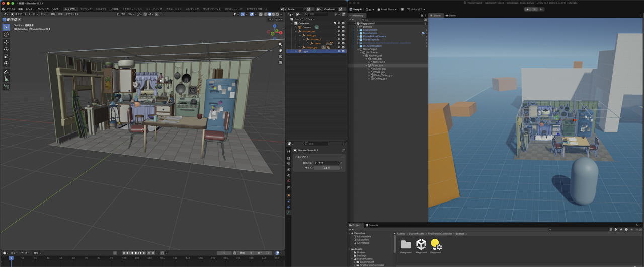Viewport: 644px width, 267px height.
Task: Collapse Kitchen_set in the Blender Outliner
Action: 296,31
